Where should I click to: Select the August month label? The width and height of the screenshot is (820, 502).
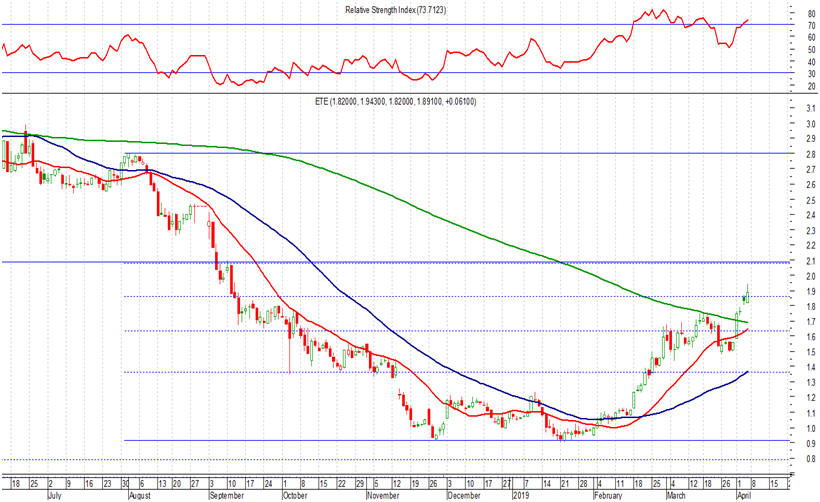(140, 495)
